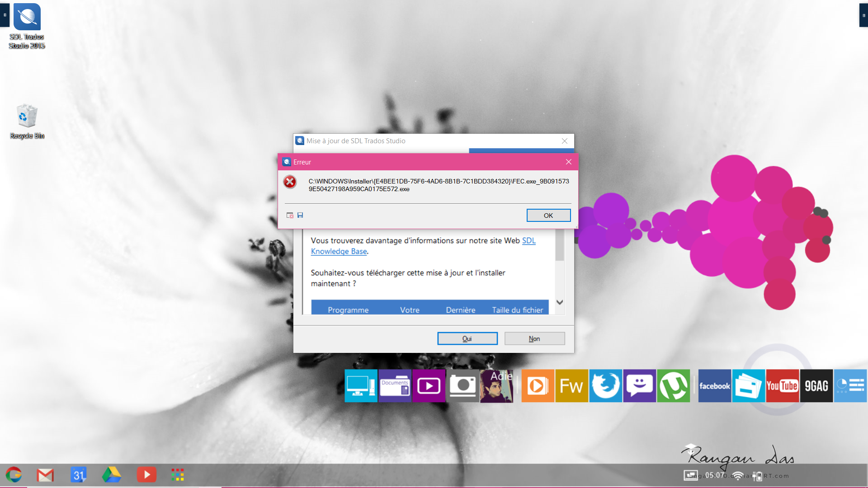Click the right screen edge handle
868x488 pixels.
(x=863, y=15)
